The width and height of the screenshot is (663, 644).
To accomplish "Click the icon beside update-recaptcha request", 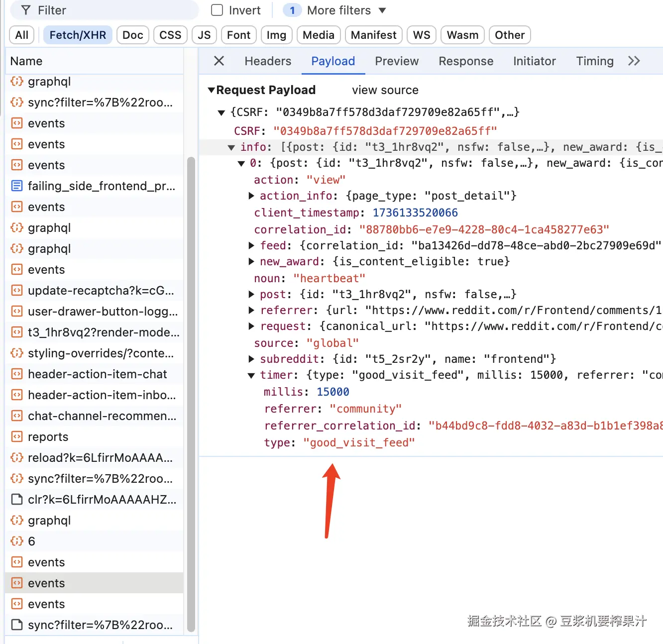I will (x=17, y=291).
